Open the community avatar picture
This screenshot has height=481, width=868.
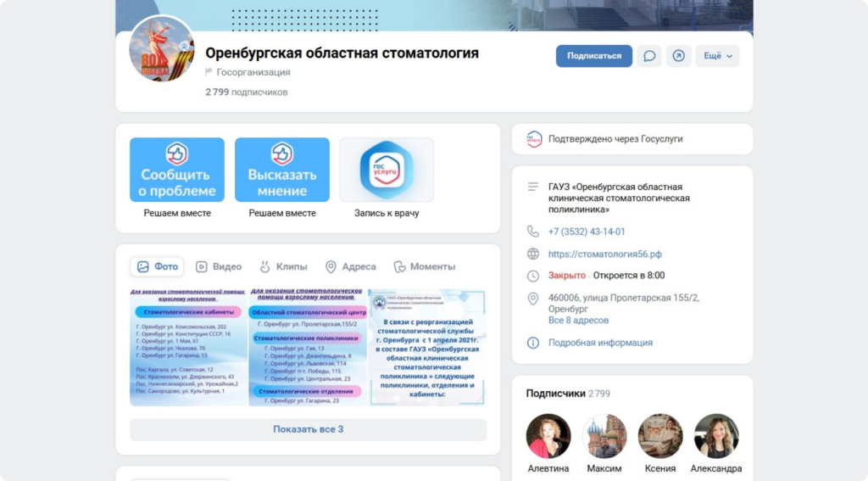coord(162,50)
